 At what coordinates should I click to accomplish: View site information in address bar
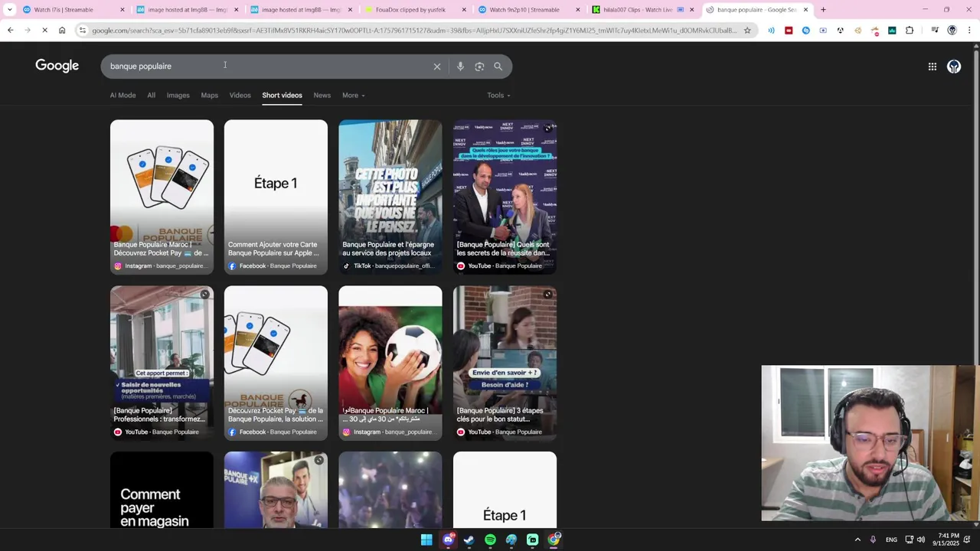point(82,31)
